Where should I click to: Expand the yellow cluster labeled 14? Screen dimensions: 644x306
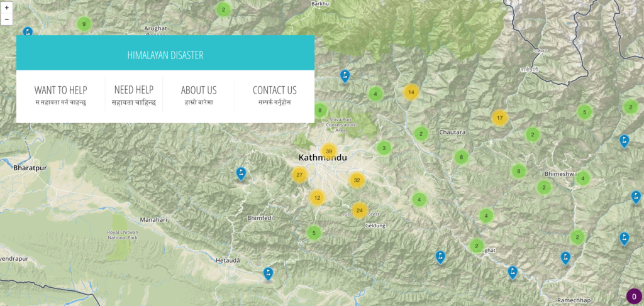(x=411, y=92)
